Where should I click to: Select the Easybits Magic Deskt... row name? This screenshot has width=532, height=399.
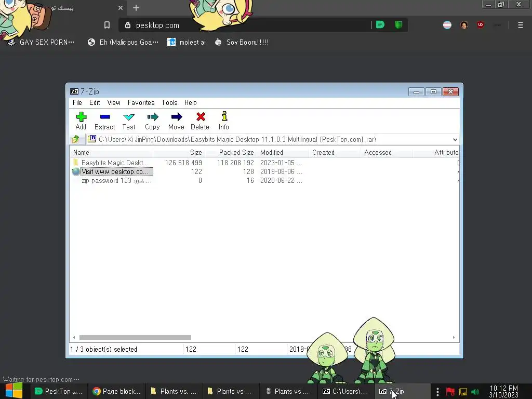pos(115,163)
